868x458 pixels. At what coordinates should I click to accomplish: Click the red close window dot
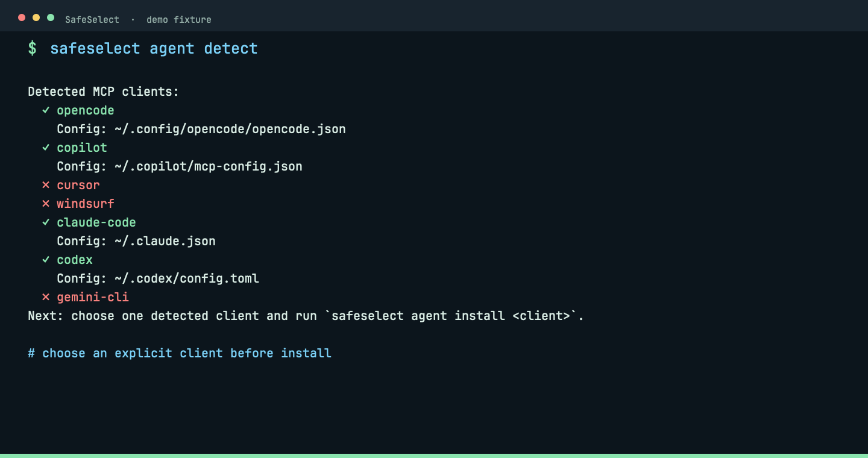point(22,17)
